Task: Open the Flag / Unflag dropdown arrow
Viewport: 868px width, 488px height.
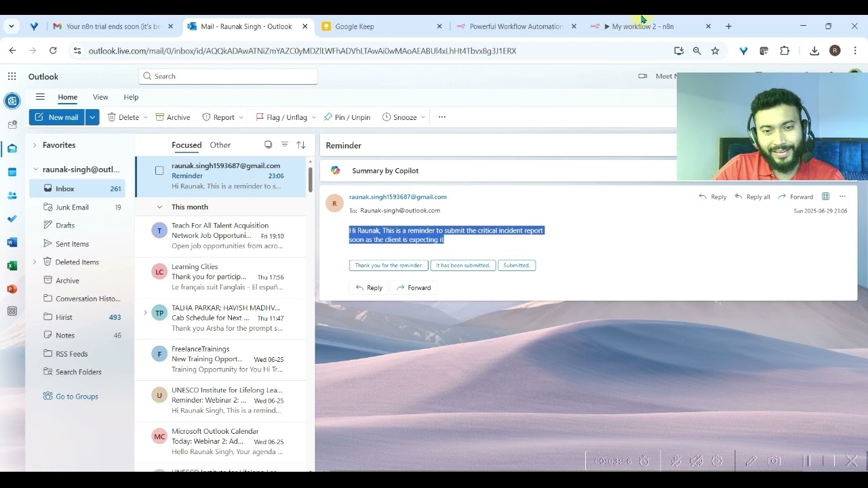Action: point(313,117)
